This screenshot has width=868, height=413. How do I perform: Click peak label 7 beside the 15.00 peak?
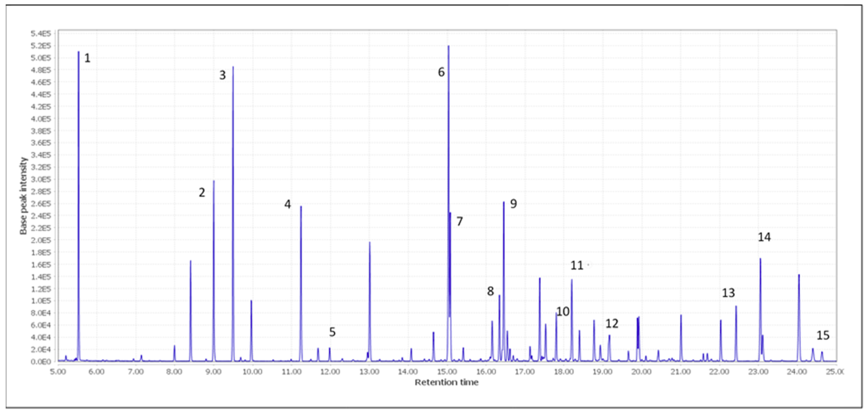point(460,221)
